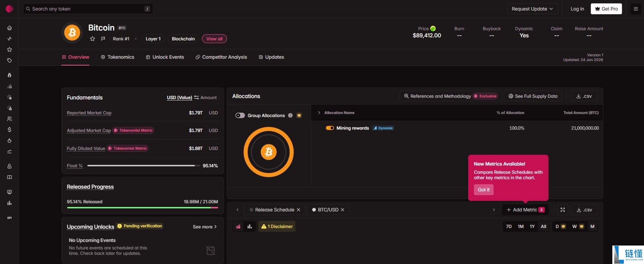Download the chart .csv file
644x264 pixels.
click(x=584, y=210)
